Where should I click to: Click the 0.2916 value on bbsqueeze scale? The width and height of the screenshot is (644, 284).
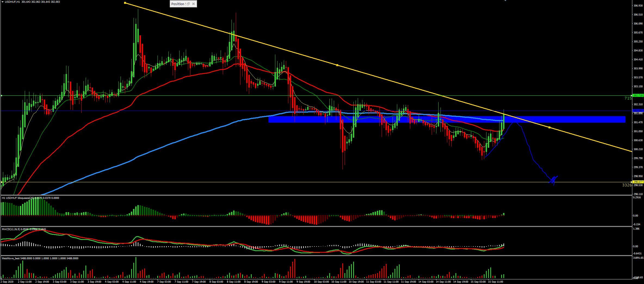(x=637, y=198)
